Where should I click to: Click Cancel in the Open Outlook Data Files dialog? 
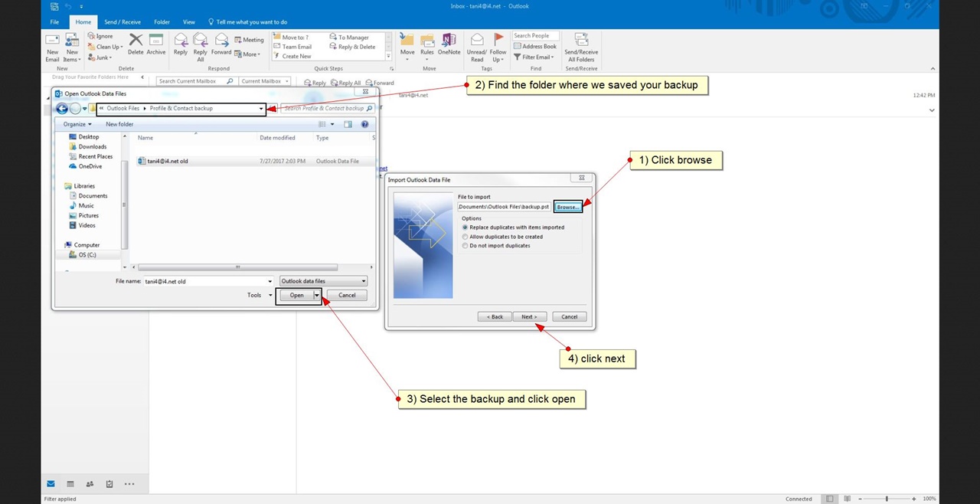(347, 295)
